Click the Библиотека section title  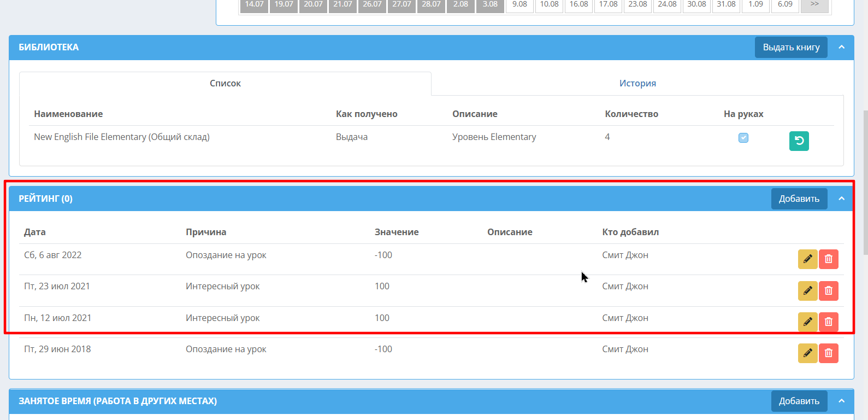[x=49, y=48]
